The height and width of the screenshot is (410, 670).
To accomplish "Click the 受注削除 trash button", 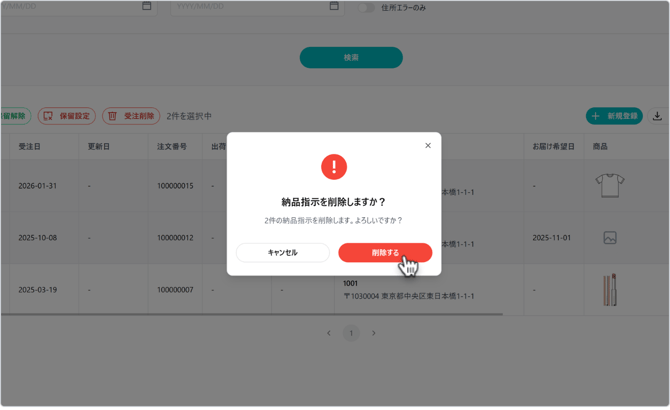I will click(x=131, y=116).
